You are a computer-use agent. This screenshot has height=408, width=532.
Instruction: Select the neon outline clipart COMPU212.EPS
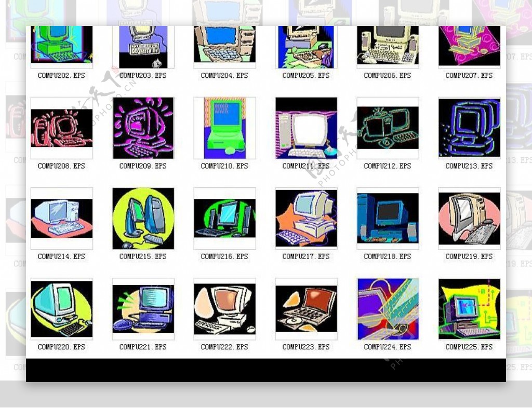click(x=388, y=128)
